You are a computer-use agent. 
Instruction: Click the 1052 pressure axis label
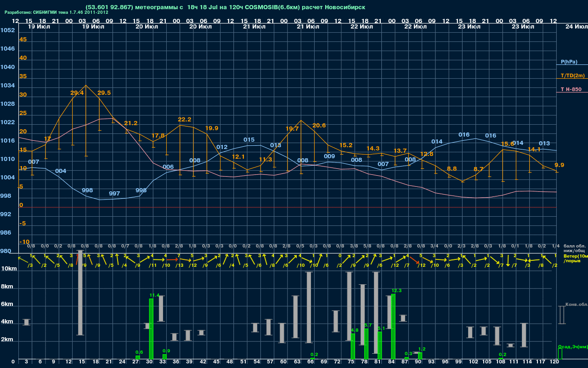click(x=8, y=30)
